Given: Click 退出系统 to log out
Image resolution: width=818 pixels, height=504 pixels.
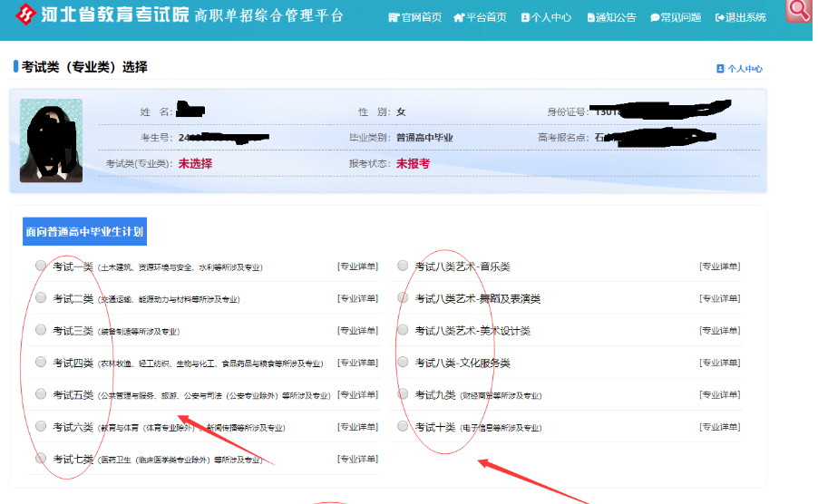Looking at the screenshot, I should [x=740, y=17].
